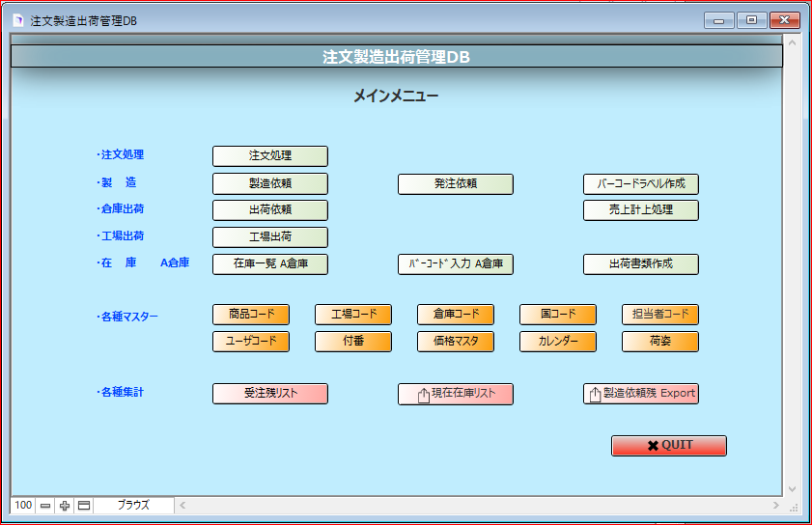
Task: Click the ・工場出荷 section label
Action: pos(120,235)
